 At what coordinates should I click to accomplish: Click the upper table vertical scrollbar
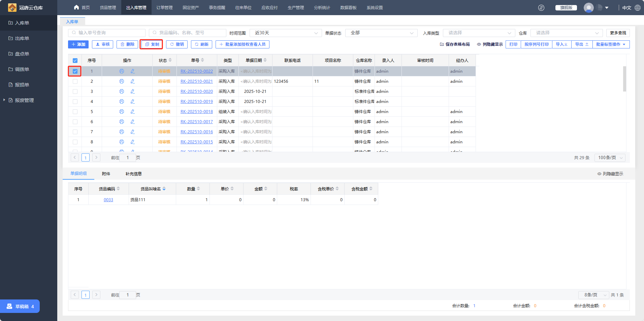(624, 79)
